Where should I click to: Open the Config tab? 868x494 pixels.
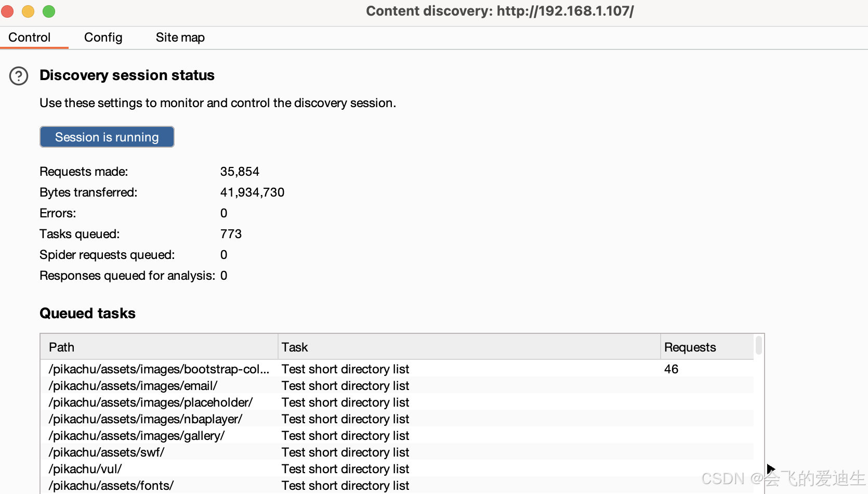coord(103,37)
